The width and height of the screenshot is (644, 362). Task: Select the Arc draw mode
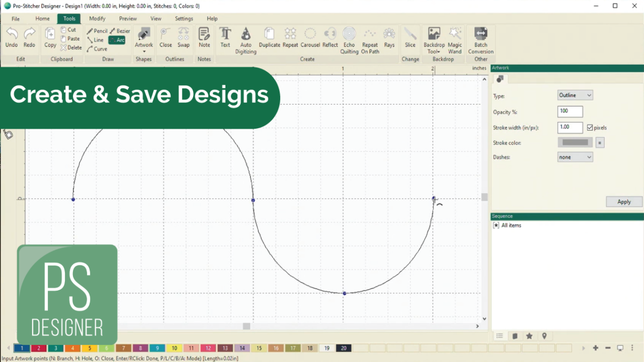tap(117, 40)
